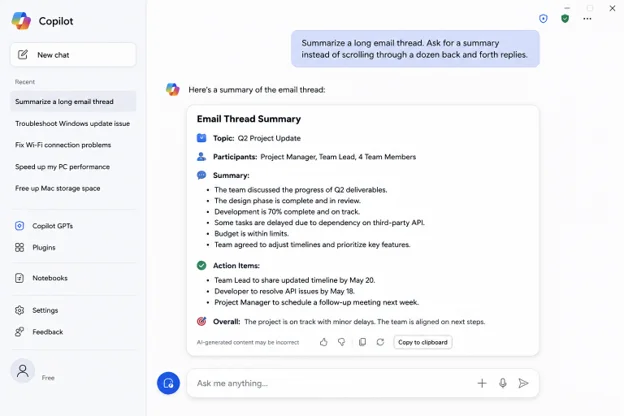The width and height of the screenshot is (624, 416).
Task: Close the Copilot window
Action: pos(612,8)
